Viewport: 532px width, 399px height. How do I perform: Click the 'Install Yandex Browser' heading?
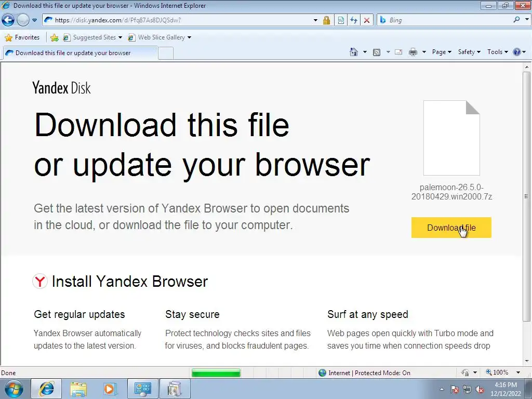130,281
